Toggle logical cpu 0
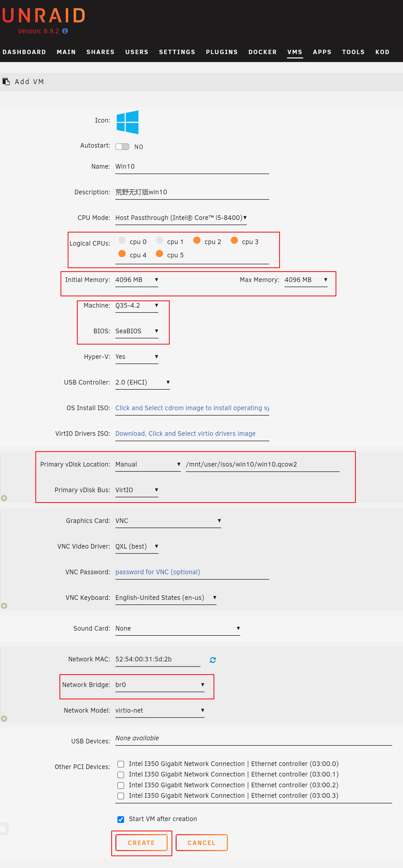 [x=122, y=240]
